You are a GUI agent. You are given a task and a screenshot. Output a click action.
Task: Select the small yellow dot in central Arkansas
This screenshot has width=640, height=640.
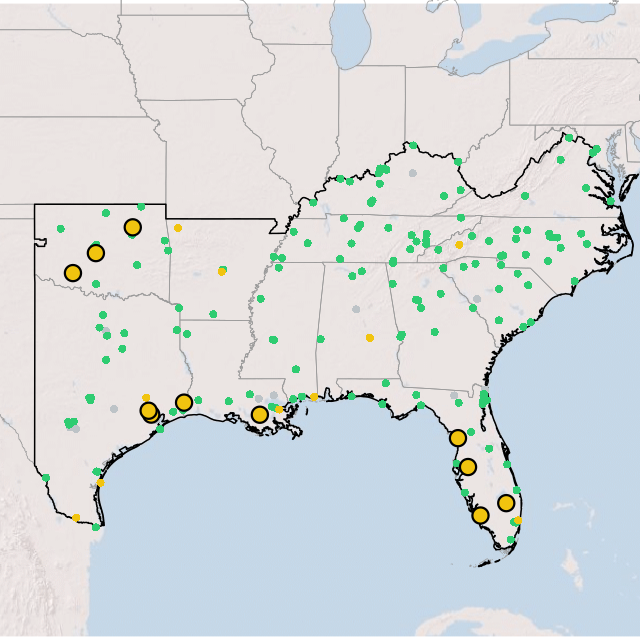pyautogui.click(x=222, y=272)
